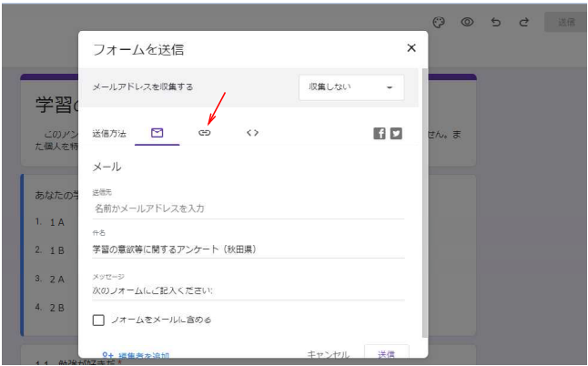This screenshot has height=366, width=588.
Task: Select answer option 2 A in form
Action: pos(57,280)
